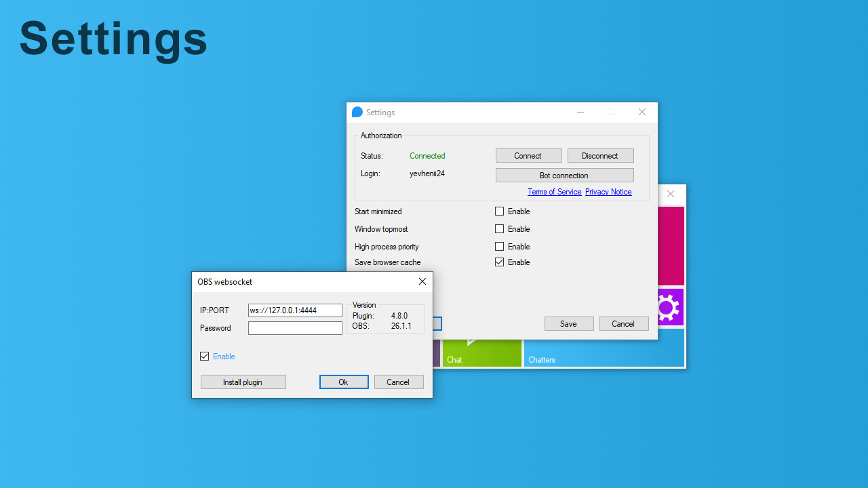Open the purple gear Settings tile

[669, 307]
